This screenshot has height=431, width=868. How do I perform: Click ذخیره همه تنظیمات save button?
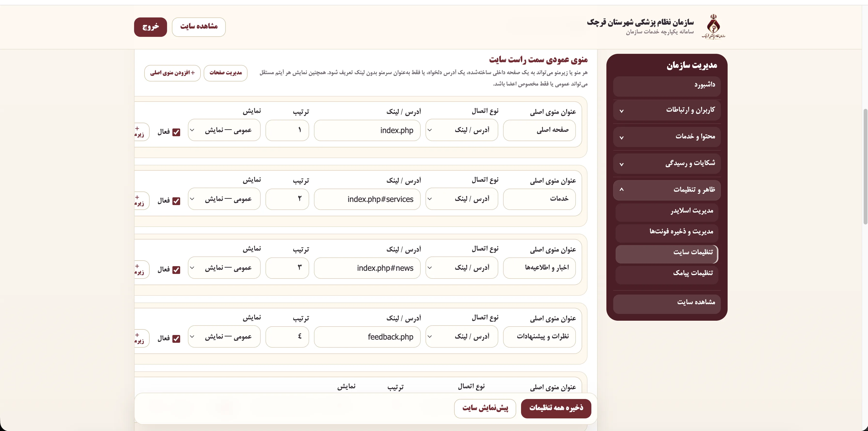click(556, 408)
